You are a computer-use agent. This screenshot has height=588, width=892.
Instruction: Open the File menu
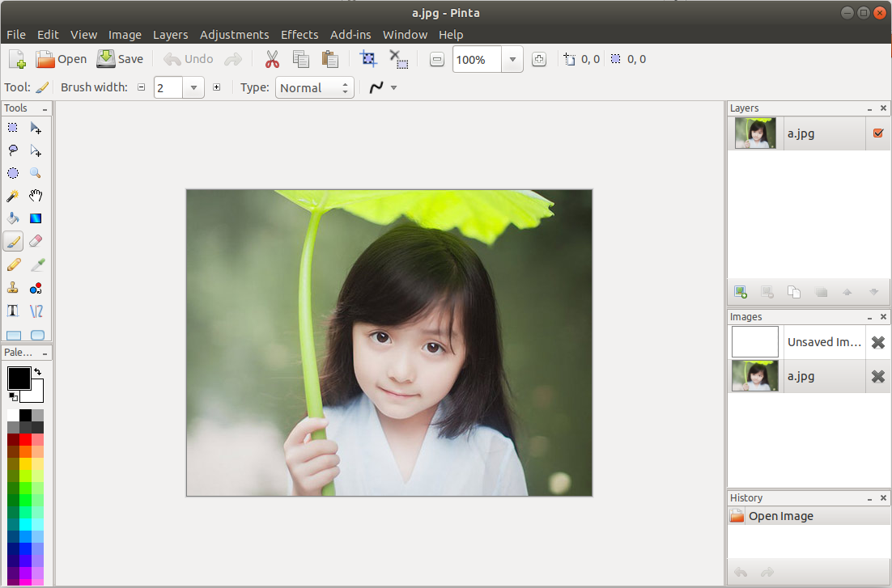point(16,35)
